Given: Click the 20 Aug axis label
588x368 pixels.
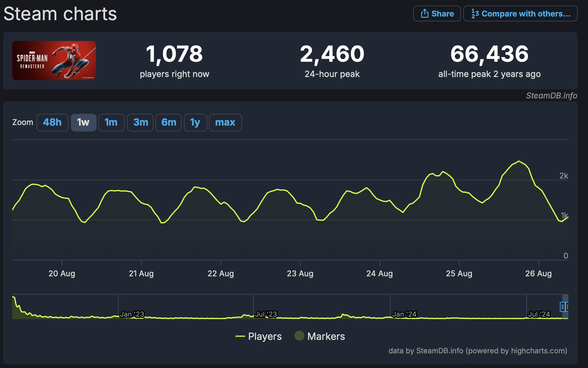Looking at the screenshot, I should (x=62, y=273).
